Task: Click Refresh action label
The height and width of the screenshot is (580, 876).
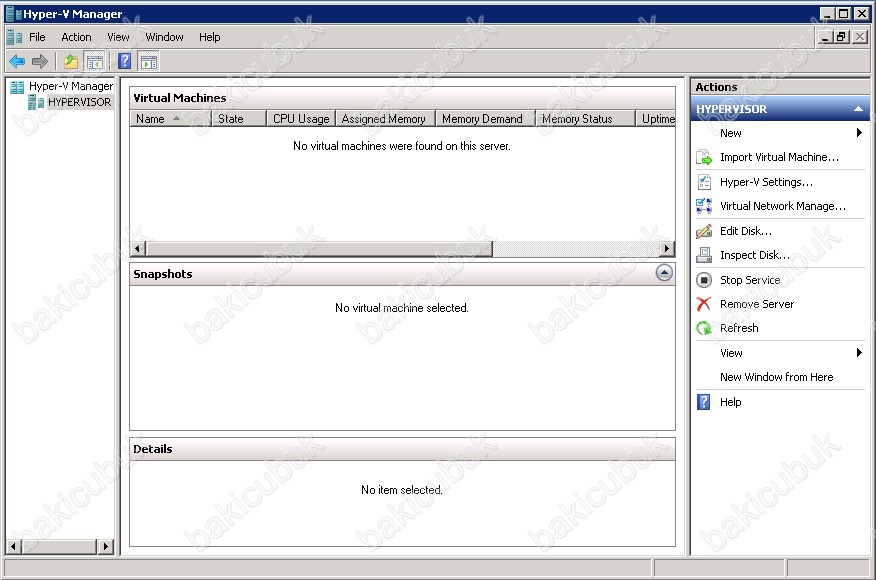Action: point(739,329)
